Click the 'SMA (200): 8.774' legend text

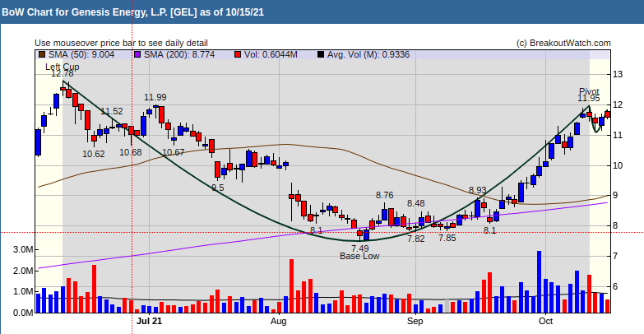179,54
